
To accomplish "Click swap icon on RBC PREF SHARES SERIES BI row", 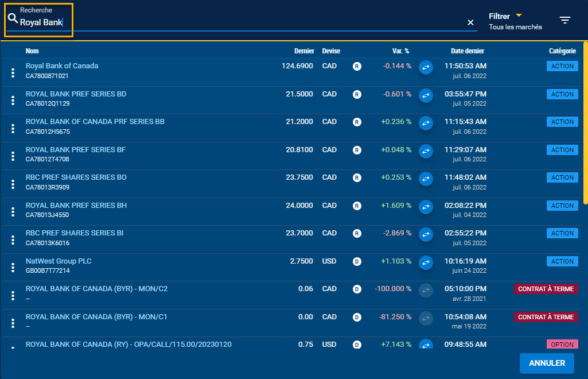I will click(x=426, y=235).
